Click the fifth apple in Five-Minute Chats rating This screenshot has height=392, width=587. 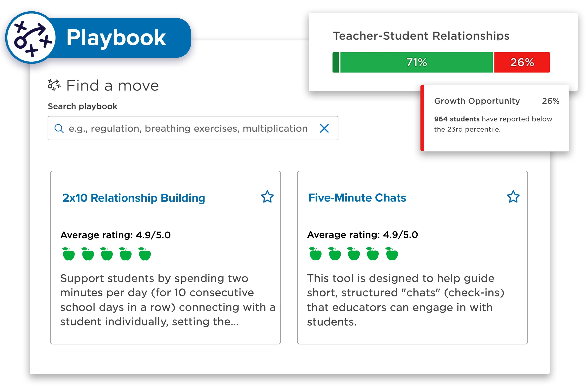[x=392, y=254]
